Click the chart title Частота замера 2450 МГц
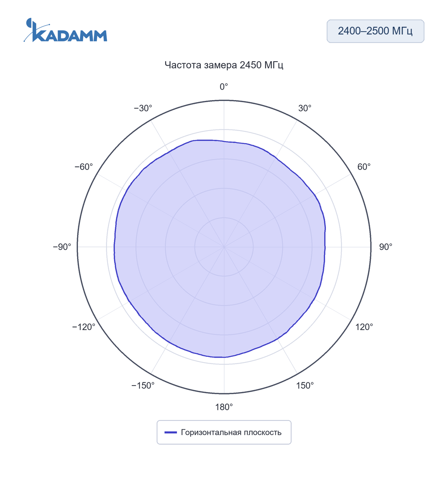The width and height of the screenshot is (448, 491). tap(224, 65)
